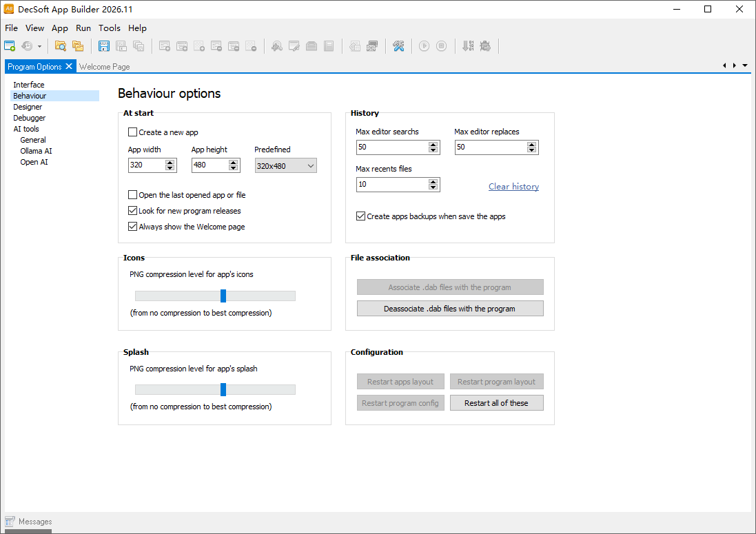
Task: Increase App width with up spinner
Action: pyautogui.click(x=170, y=163)
